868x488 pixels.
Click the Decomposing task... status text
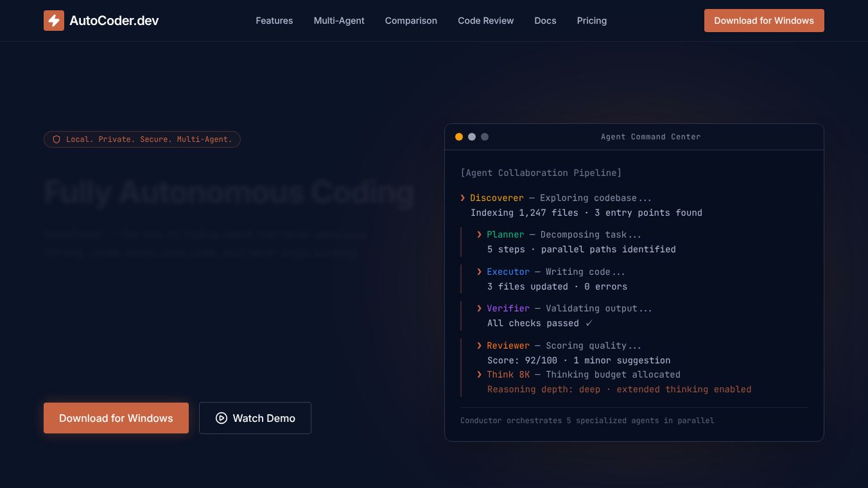point(591,234)
